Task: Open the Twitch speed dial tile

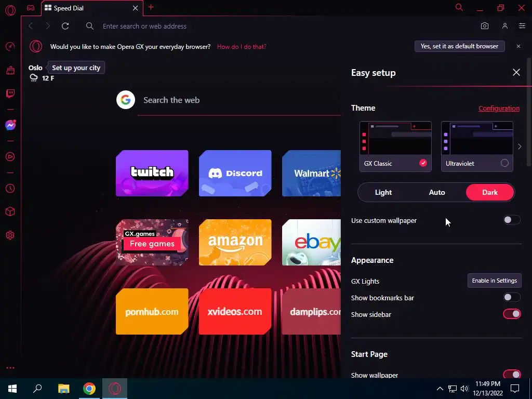Action: [152, 173]
